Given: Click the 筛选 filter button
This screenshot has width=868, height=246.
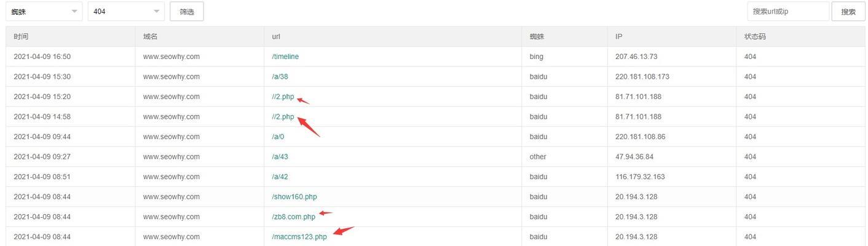Looking at the screenshot, I should click(187, 11).
